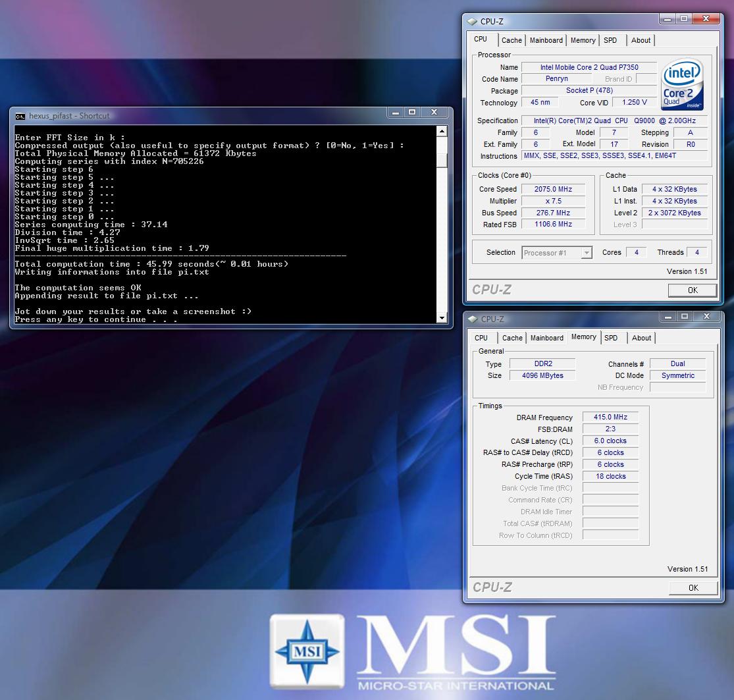Maximize the hexus_pifast console window
This screenshot has width=734, height=700.
pyautogui.click(x=412, y=113)
